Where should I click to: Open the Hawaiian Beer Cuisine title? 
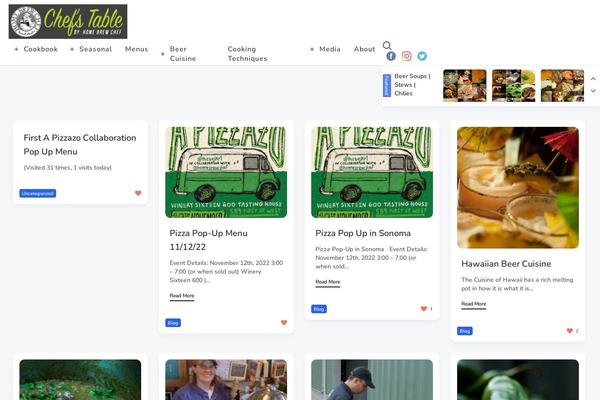click(506, 264)
